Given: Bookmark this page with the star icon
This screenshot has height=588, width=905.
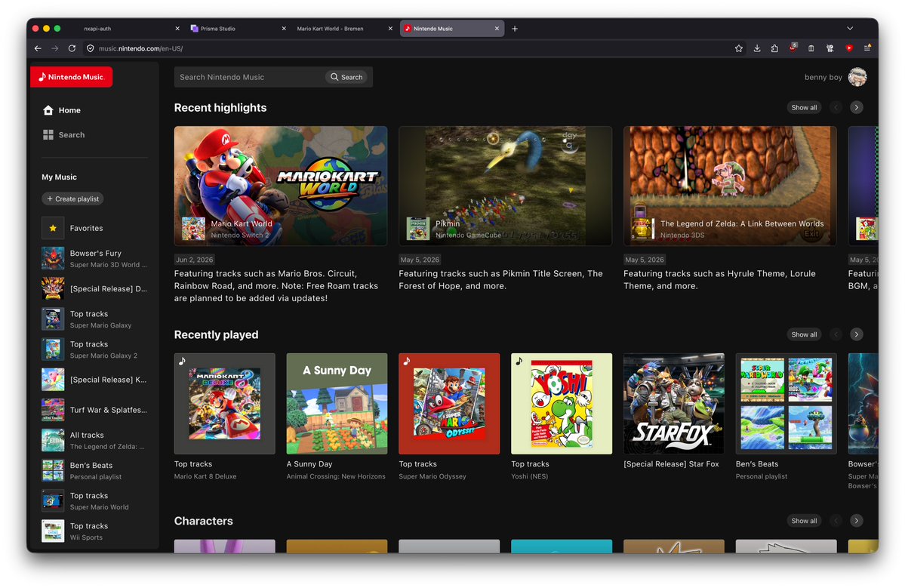Looking at the screenshot, I should [x=739, y=48].
